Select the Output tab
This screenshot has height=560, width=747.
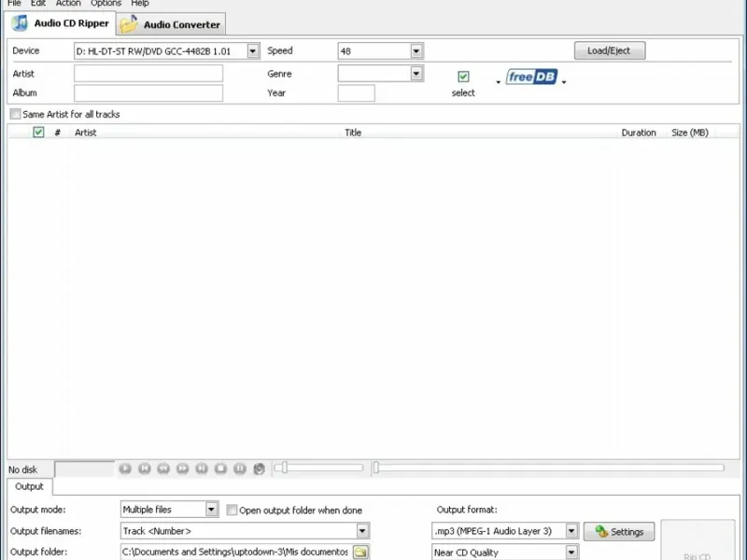pyautogui.click(x=29, y=486)
